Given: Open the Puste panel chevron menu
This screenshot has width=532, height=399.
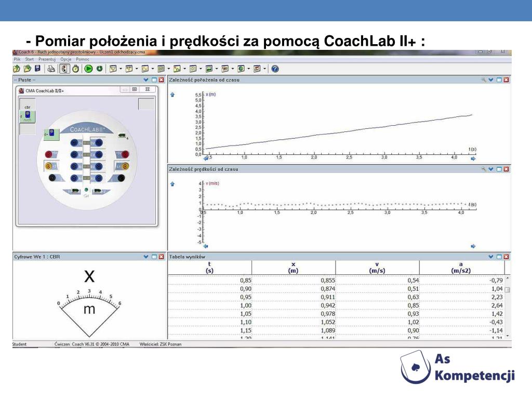Looking at the screenshot, I should [x=146, y=80].
